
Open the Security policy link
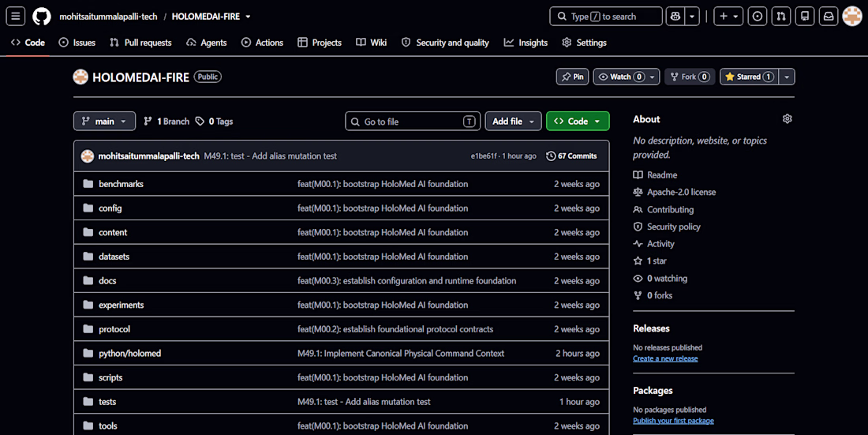tap(667, 227)
